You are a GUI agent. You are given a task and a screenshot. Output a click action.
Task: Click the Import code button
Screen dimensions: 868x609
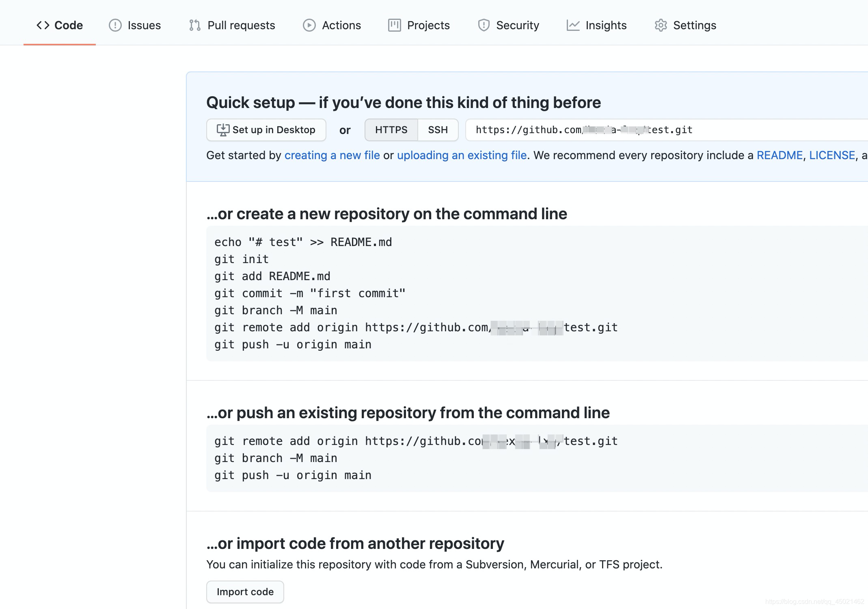click(245, 592)
